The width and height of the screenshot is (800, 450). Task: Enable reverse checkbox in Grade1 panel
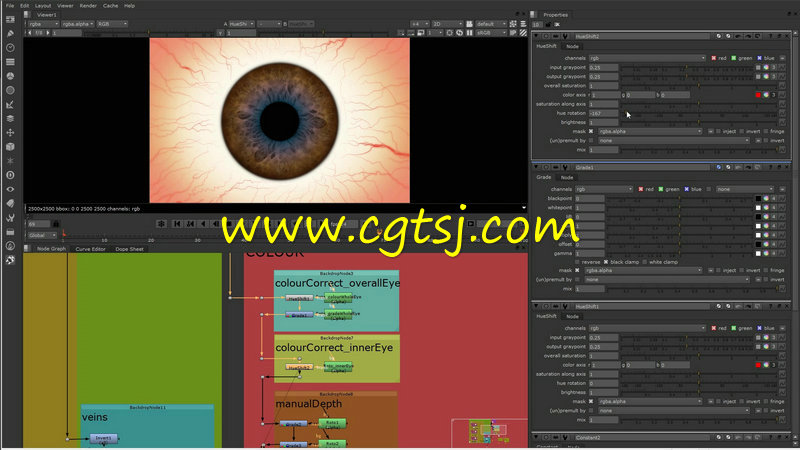577,262
